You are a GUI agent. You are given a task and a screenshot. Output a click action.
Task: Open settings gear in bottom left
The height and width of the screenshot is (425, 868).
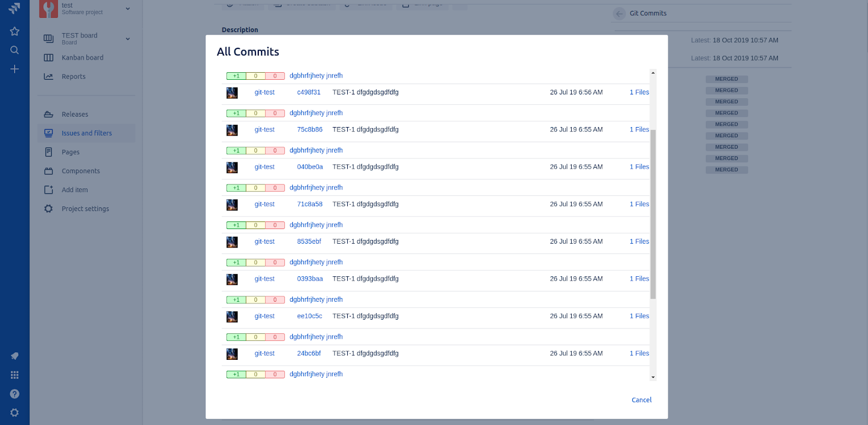15,413
